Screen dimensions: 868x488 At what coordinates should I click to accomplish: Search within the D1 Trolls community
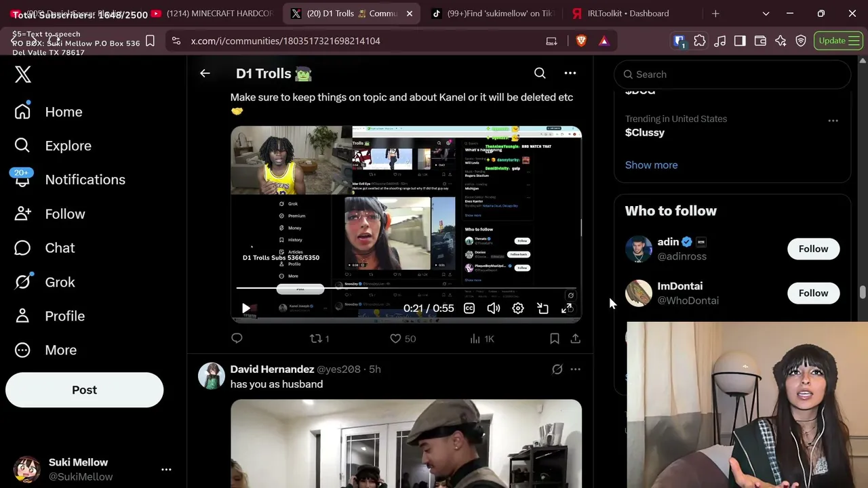point(540,73)
